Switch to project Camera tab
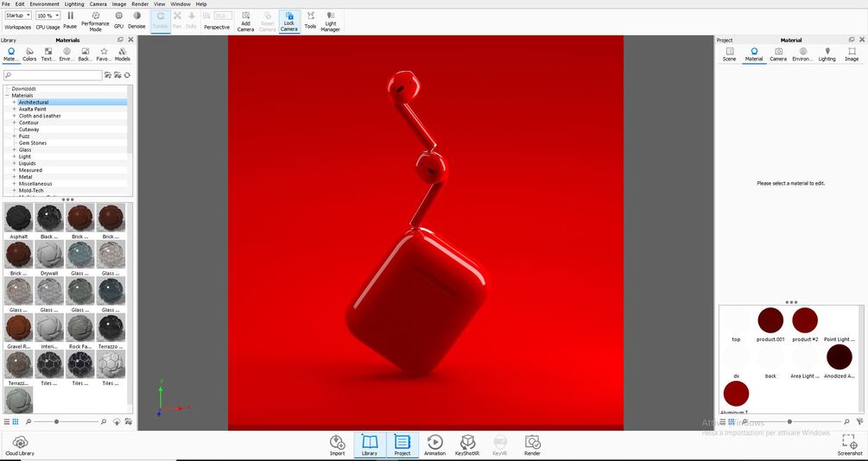868x461 pixels. click(x=778, y=54)
